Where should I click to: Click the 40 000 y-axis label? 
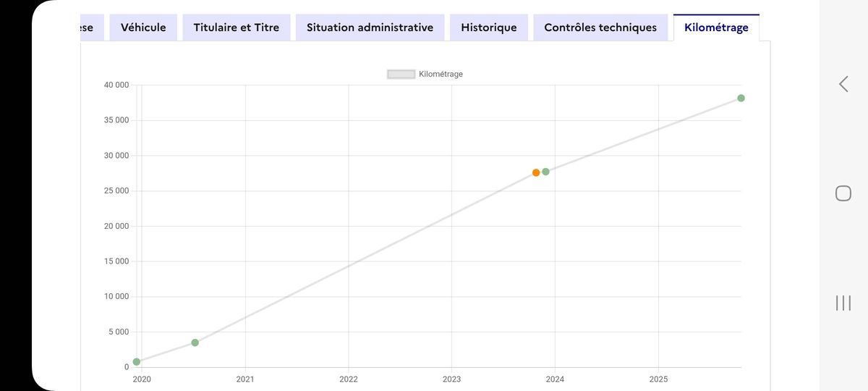tap(116, 85)
